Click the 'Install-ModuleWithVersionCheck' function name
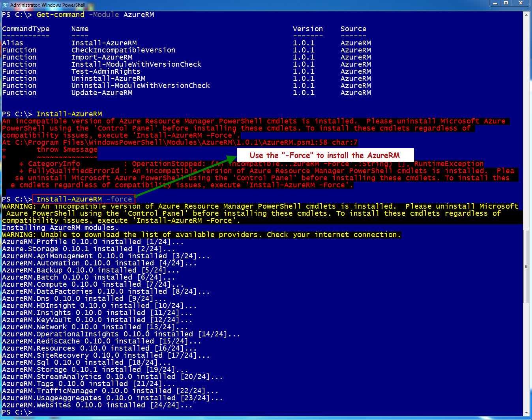Screen dimensions: 532x420 [136, 64]
